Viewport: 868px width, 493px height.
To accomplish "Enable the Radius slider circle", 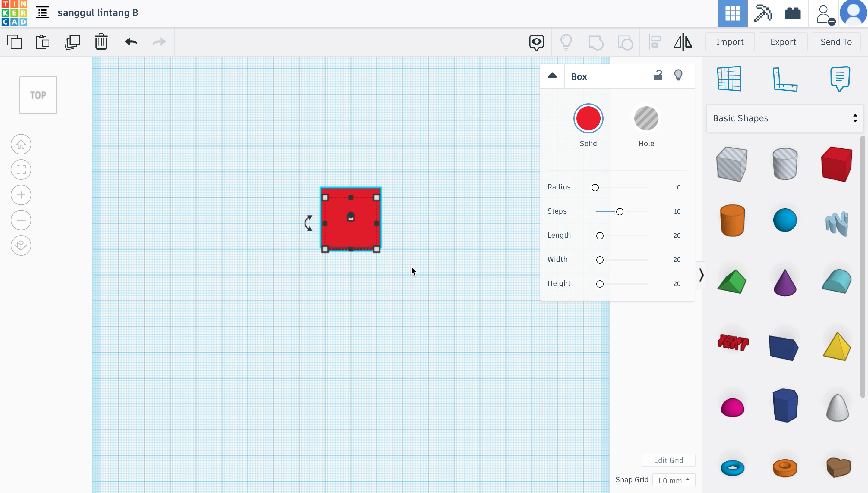I will click(x=595, y=188).
